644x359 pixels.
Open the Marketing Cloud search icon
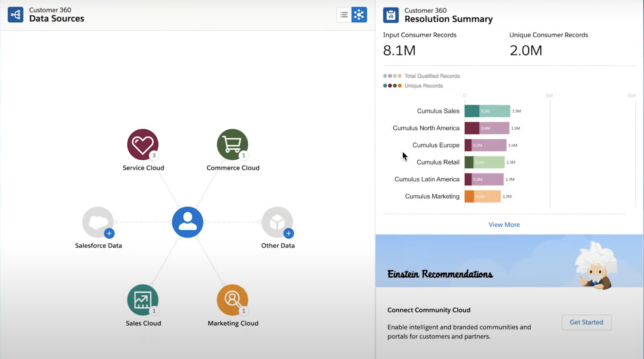click(x=232, y=300)
